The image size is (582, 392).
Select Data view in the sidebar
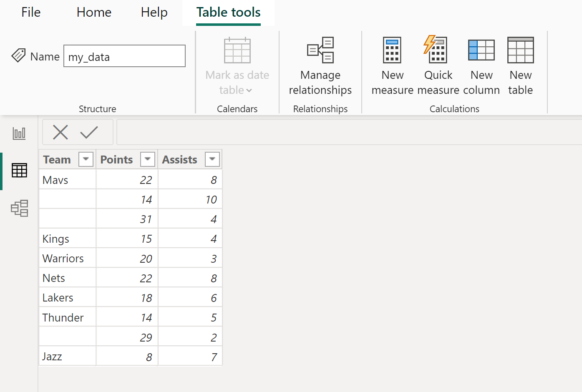(19, 171)
